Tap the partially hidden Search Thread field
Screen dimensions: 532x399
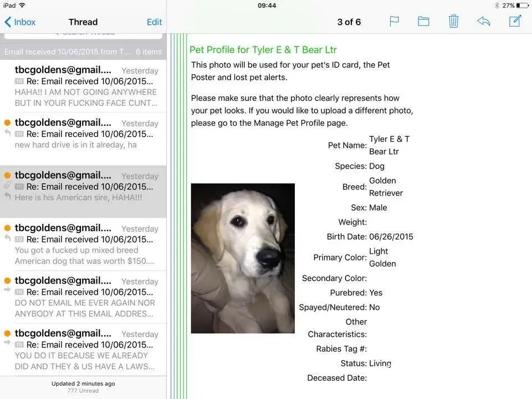pos(83,35)
